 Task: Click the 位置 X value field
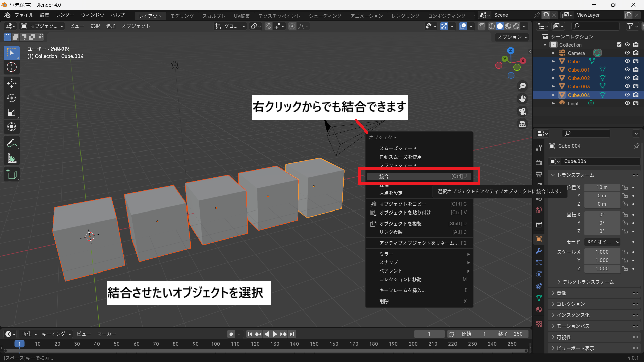602,187
